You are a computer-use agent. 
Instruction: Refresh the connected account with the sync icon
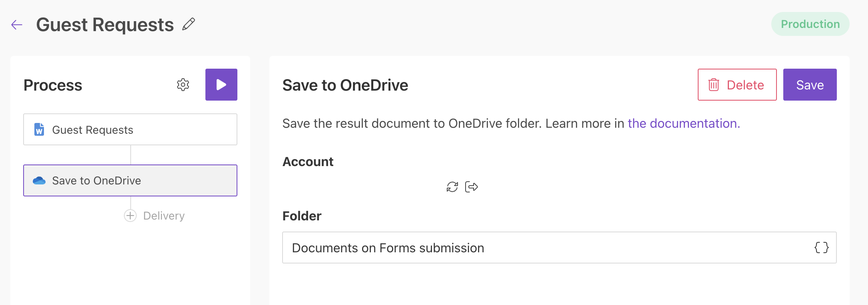[x=452, y=186]
